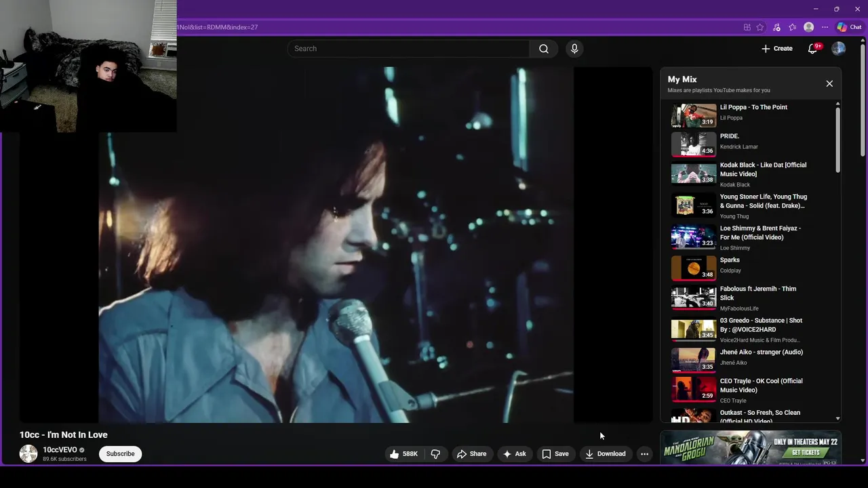The height and width of the screenshot is (488, 868).
Task: Open Edge Copilot Chat button
Action: point(849,27)
